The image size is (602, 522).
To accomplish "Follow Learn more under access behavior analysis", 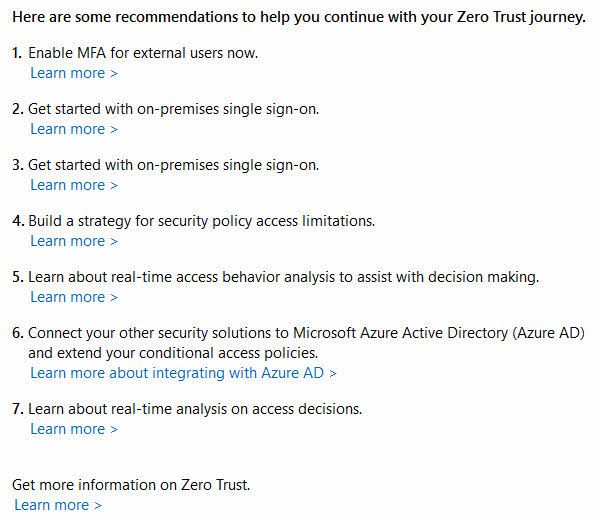I will coord(74,297).
